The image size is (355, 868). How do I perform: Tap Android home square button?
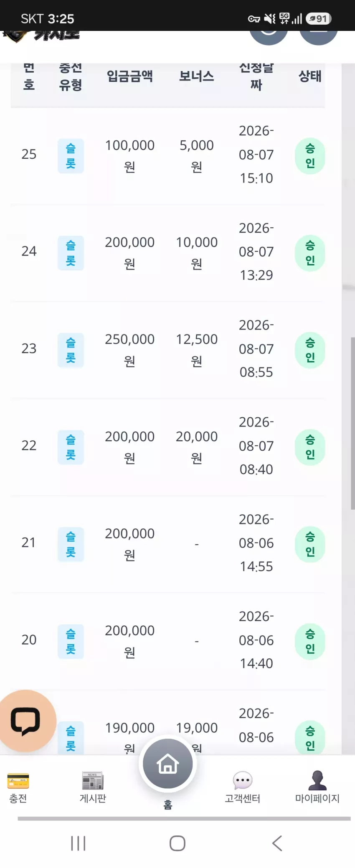177,843
